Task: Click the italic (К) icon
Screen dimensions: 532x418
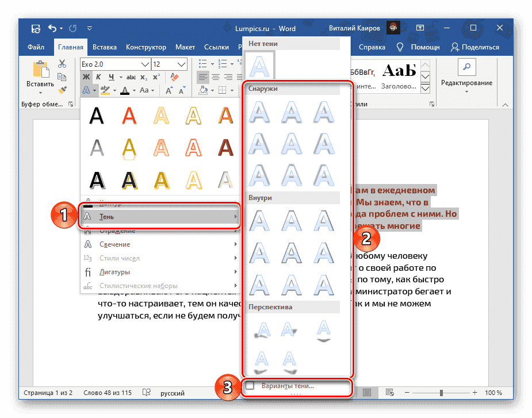Action: point(98,76)
